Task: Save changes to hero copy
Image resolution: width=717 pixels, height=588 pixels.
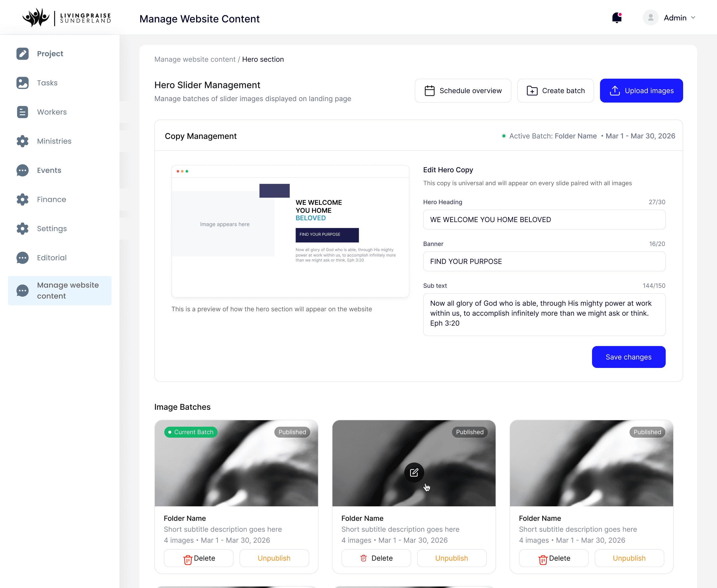Action: 628,357
